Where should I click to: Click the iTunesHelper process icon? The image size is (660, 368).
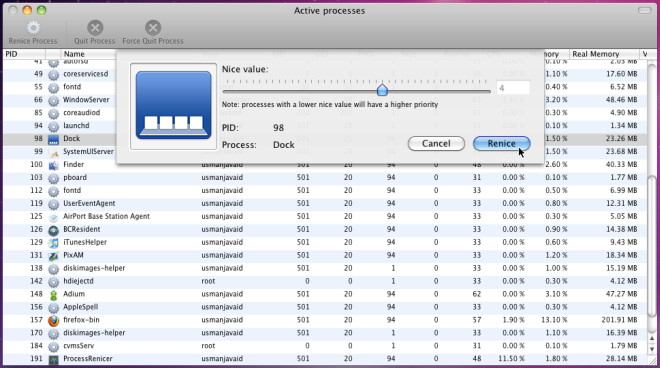click(x=53, y=243)
